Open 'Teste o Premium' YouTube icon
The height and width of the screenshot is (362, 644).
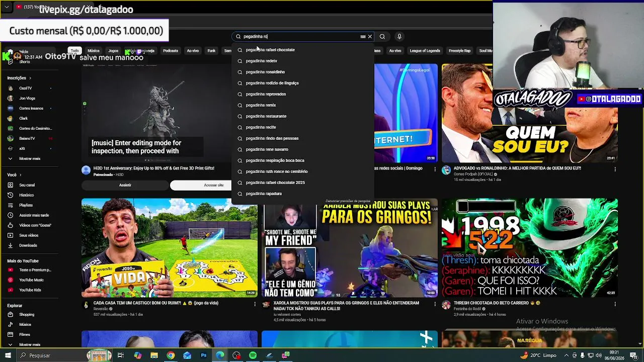(x=10, y=270)
